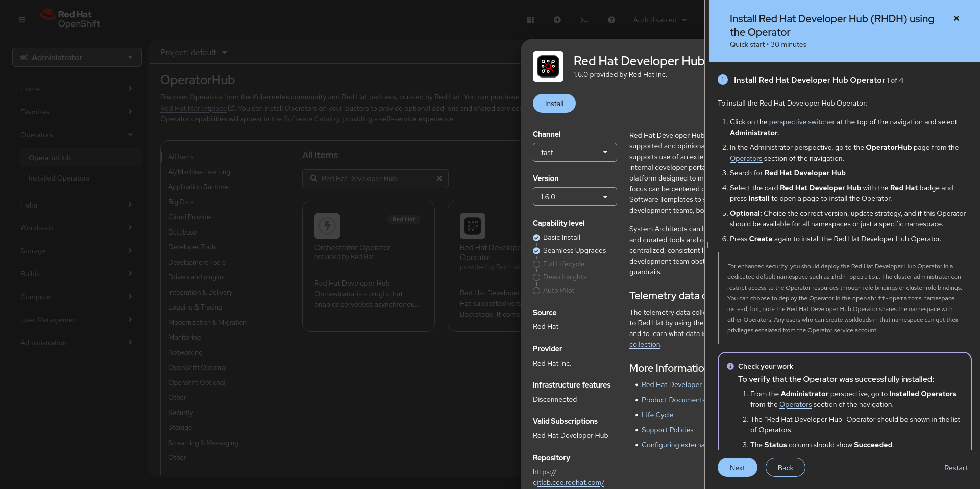
Task: Click the Back button in quick start
Action: click(786, 468)
